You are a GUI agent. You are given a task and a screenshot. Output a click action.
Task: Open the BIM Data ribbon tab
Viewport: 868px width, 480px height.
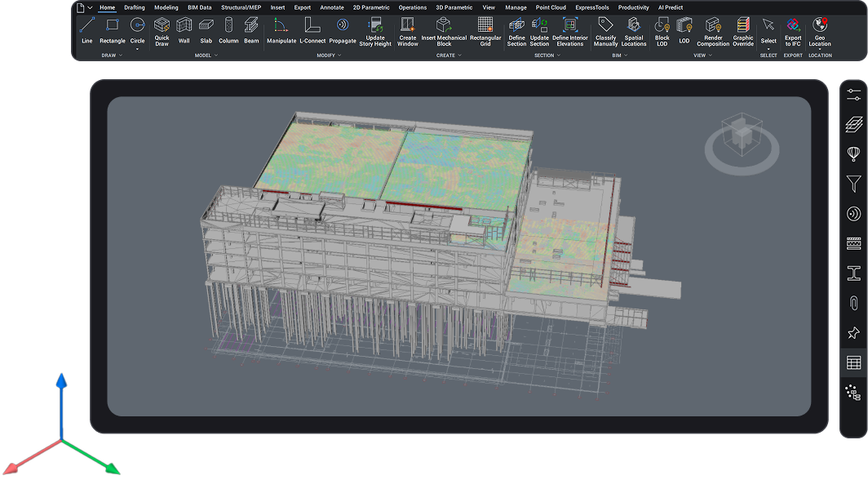tap(200, 7)
